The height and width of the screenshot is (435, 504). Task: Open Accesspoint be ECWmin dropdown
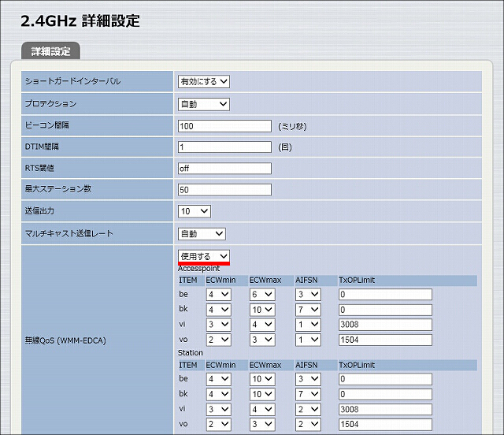pos(219,295)
